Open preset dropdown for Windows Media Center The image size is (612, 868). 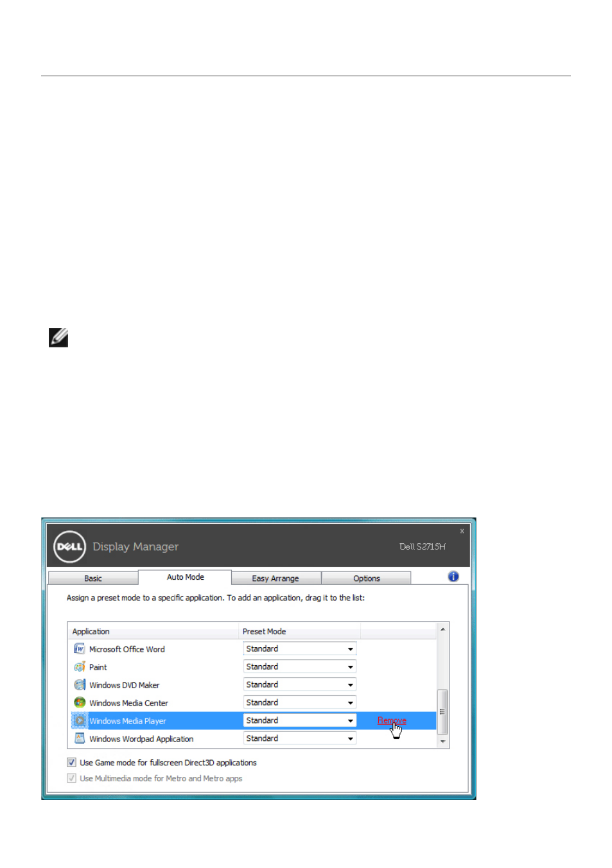point(300,703)
